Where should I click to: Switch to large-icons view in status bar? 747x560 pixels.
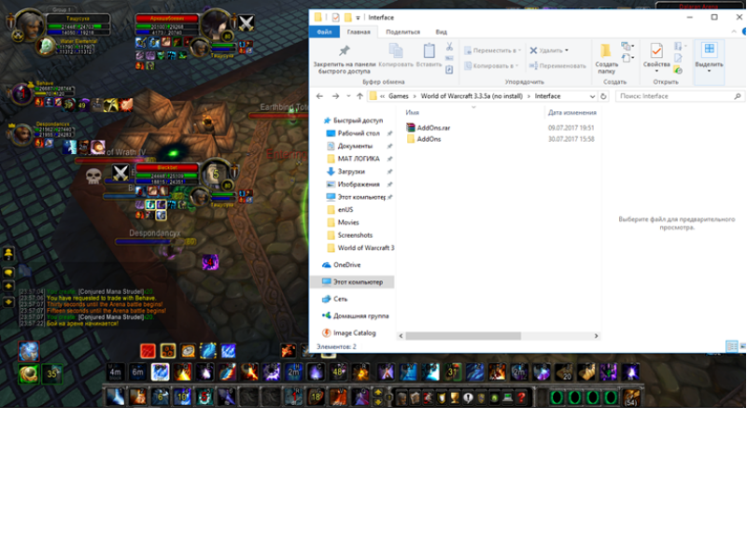pos(740,346)
